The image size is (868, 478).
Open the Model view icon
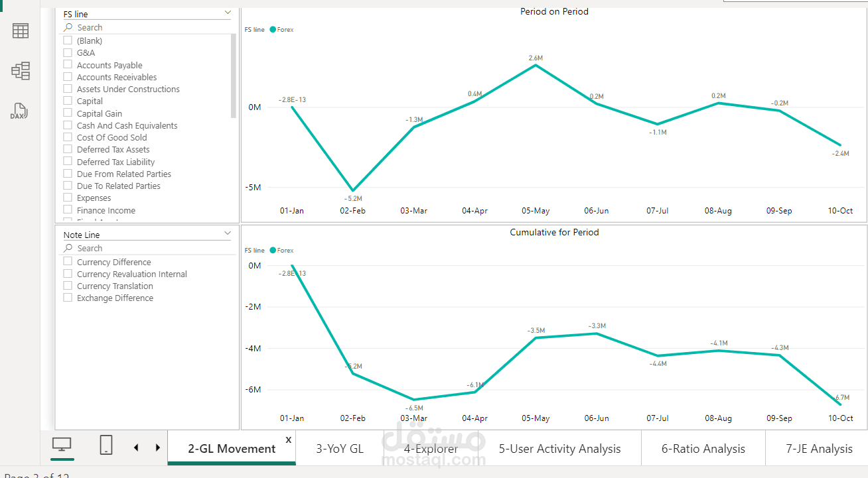pos(21,71)
